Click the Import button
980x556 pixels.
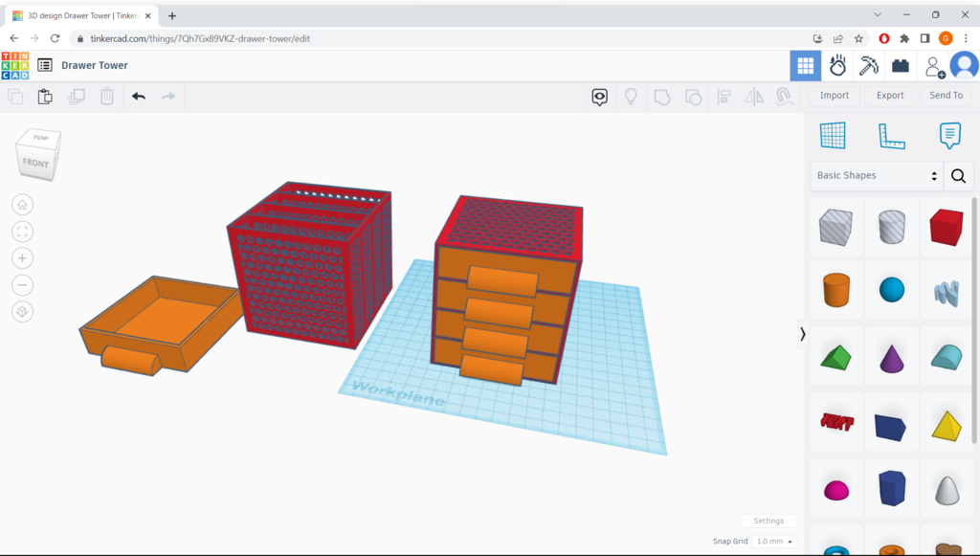pos(834,95)
